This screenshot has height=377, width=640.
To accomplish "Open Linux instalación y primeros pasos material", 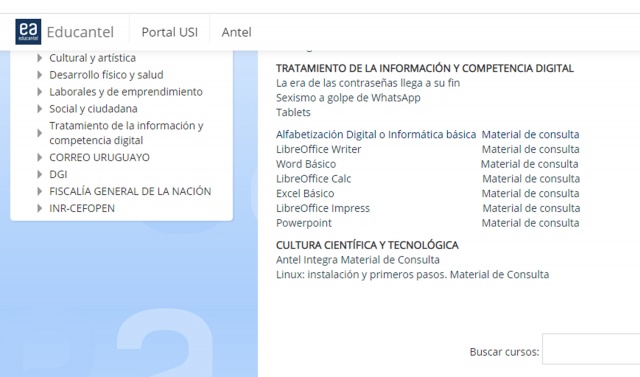I will 412,274.
